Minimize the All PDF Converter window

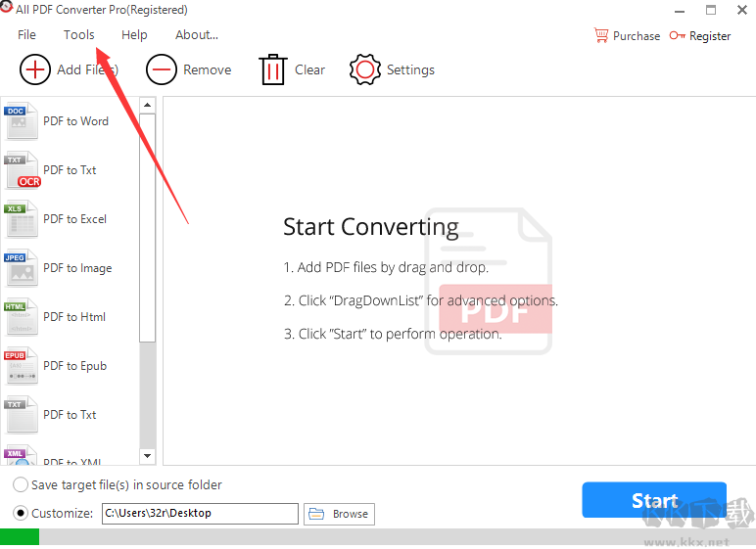680,11
